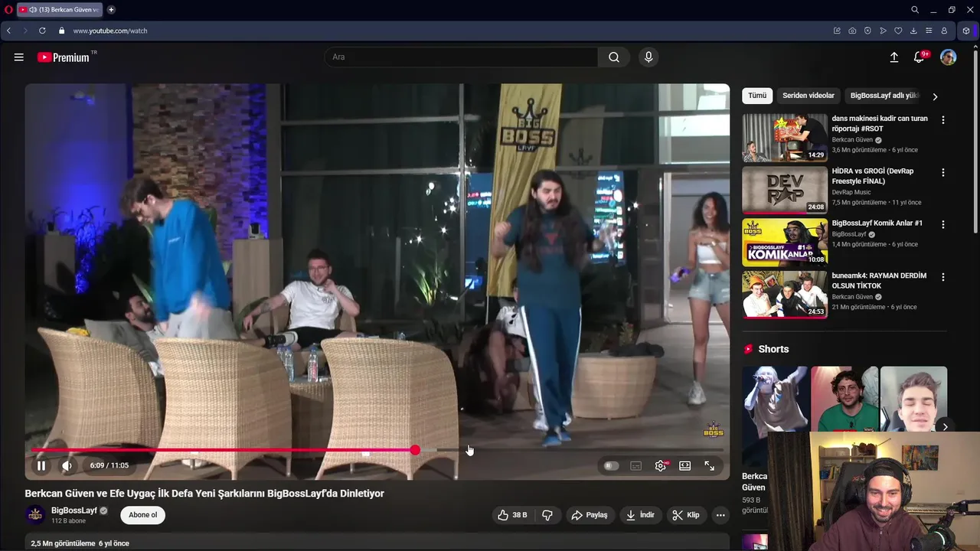Open the BigBossLayf channel name link

coord(74,510)
